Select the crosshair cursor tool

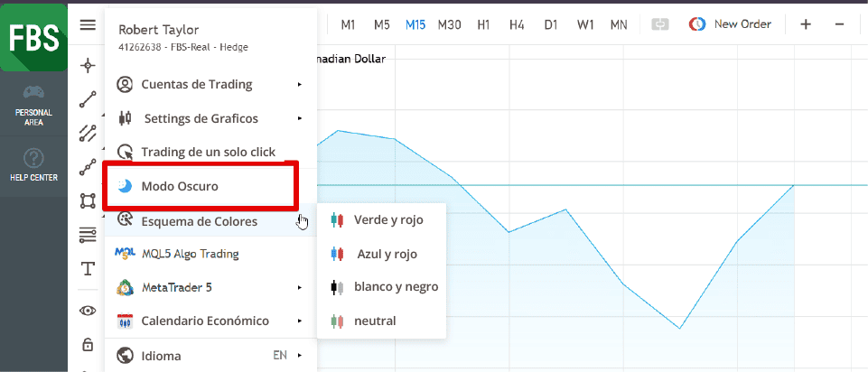88,65
